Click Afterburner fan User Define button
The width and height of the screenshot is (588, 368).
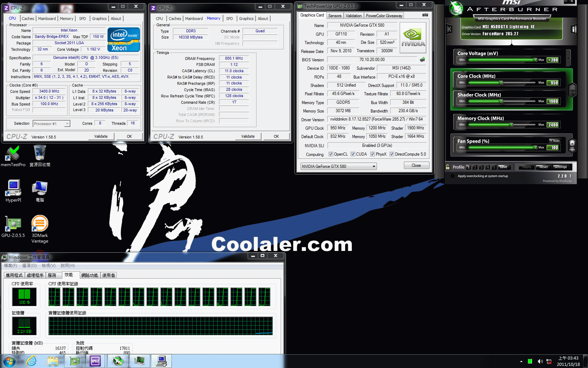[x=572, y=145]
